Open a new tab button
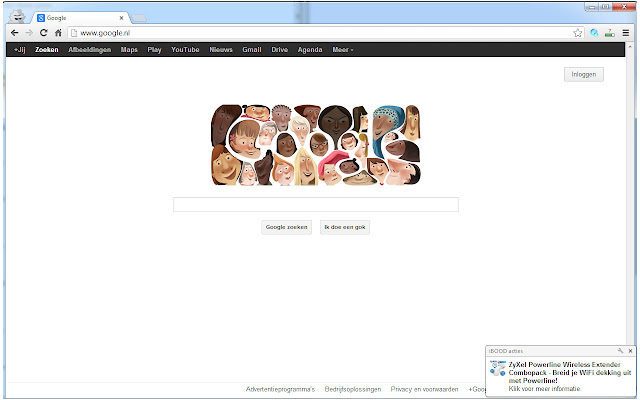Screen dimensions: 640x400 coord(139,18)
